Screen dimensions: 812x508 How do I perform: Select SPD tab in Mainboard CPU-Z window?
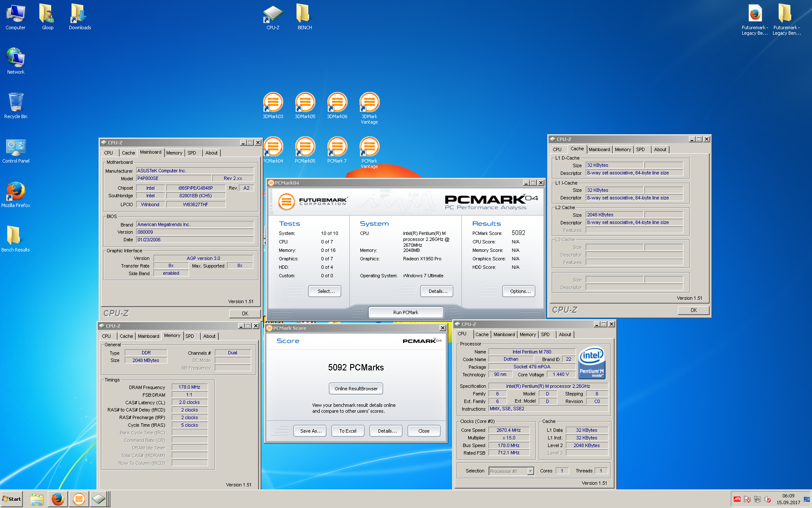[192, 153]
